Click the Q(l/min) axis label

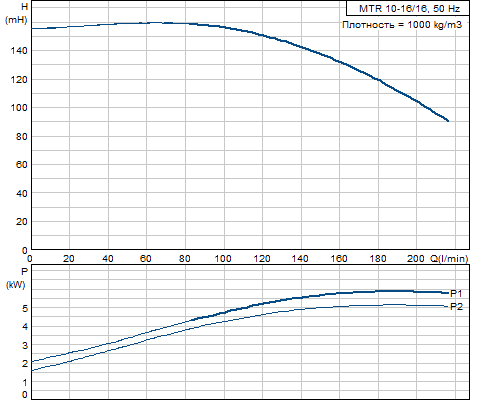(449, 258)
